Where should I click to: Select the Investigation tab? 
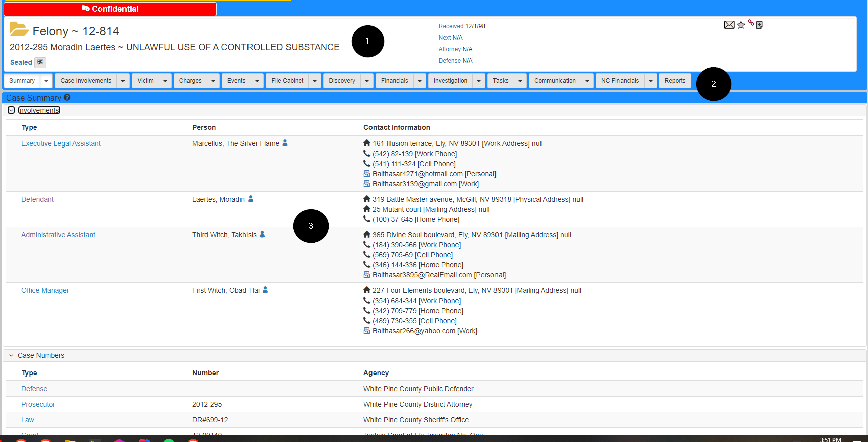click(450, 81)
